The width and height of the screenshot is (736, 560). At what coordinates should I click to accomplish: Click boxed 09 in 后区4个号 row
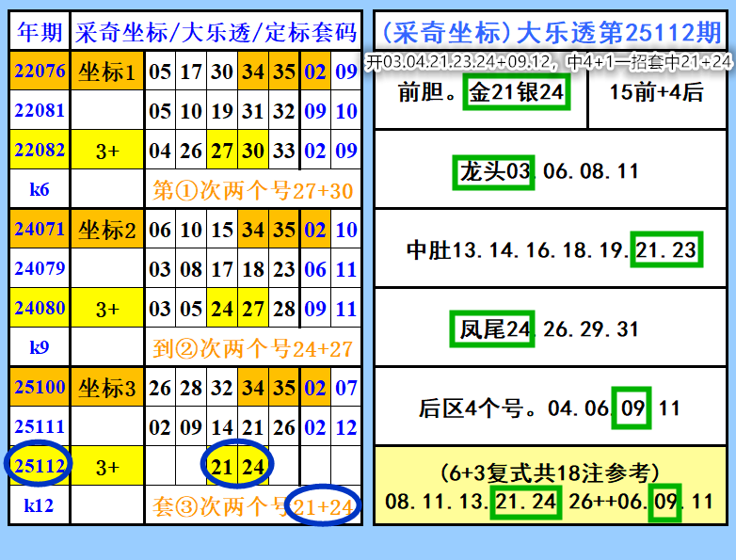pyautogui.click(x=632, y=408)
